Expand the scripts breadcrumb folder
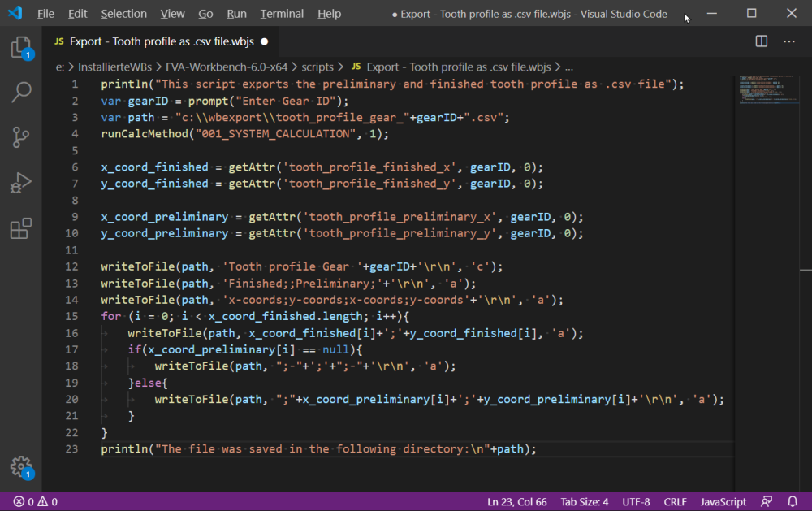 pyautogui.click(x=316, y=67)
